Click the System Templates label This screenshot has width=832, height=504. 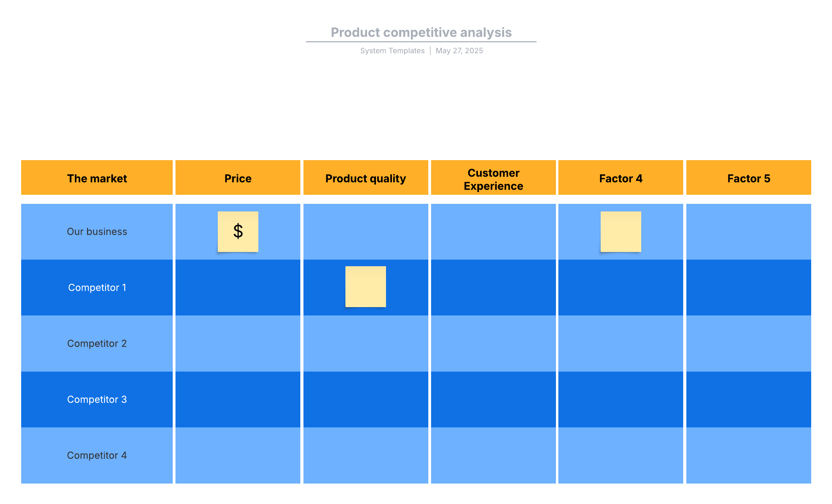click(x=392, y=51)
